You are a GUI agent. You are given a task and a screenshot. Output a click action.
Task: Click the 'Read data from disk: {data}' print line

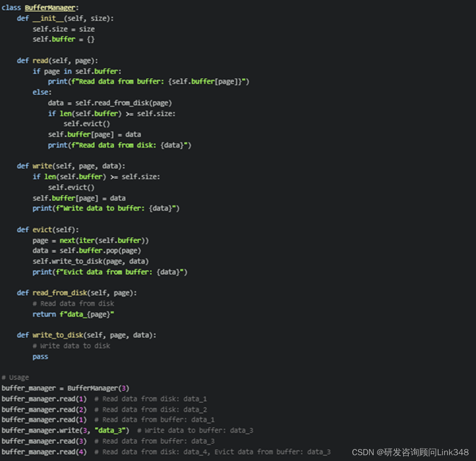click(120, 145)
